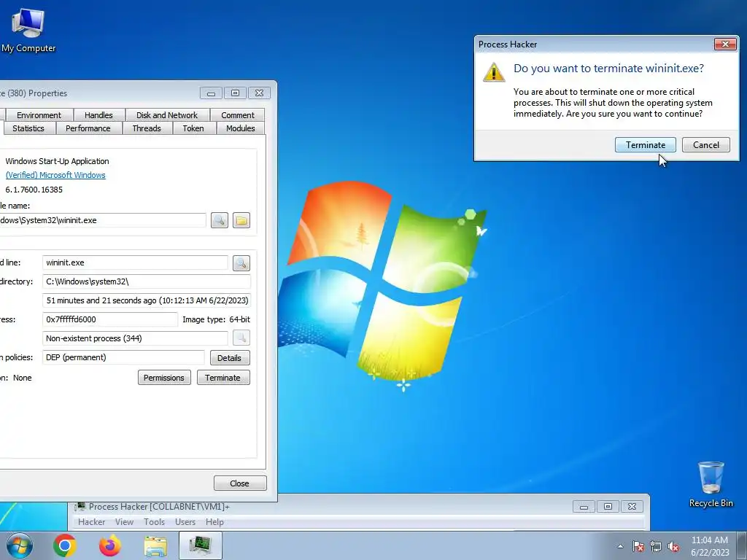Click the Image type: 64-bit text
Screen dimensions: 747x560
[x=216, y=319]
